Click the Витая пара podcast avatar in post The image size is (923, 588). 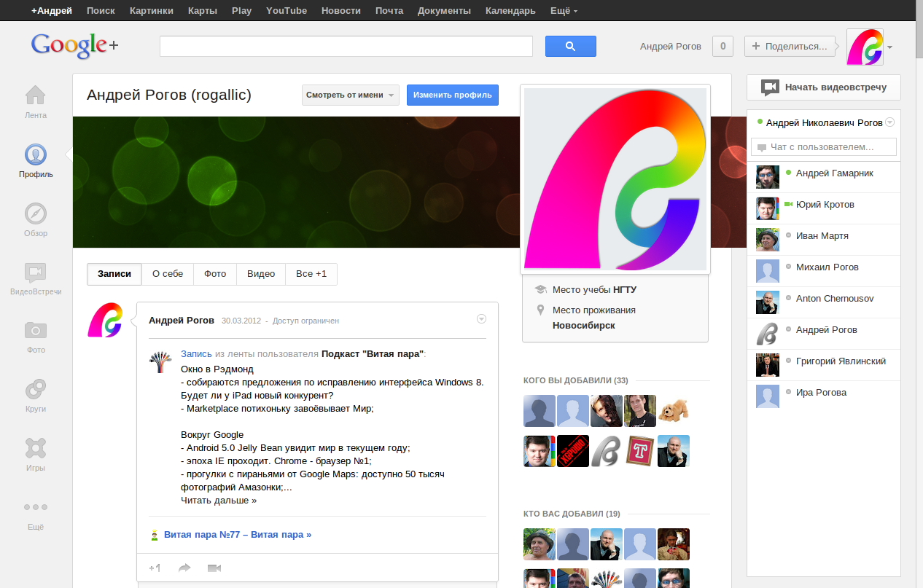coord(161,361)
